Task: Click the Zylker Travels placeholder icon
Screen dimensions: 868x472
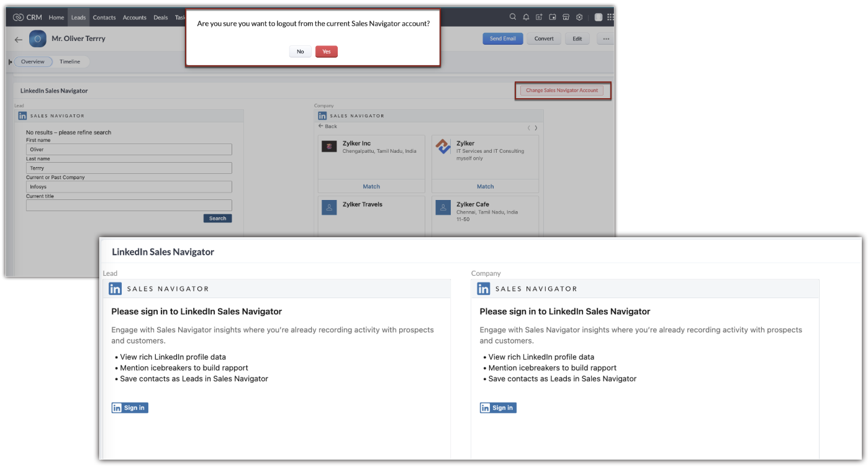Action: 329,207
